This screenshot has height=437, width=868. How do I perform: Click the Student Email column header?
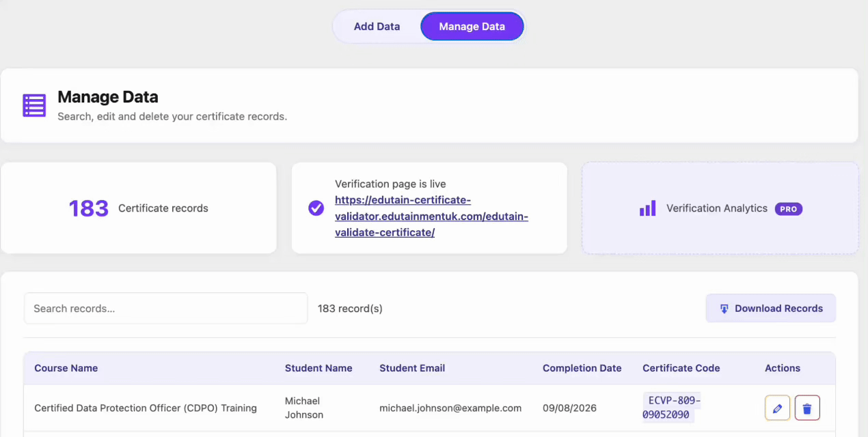point(412,368)
